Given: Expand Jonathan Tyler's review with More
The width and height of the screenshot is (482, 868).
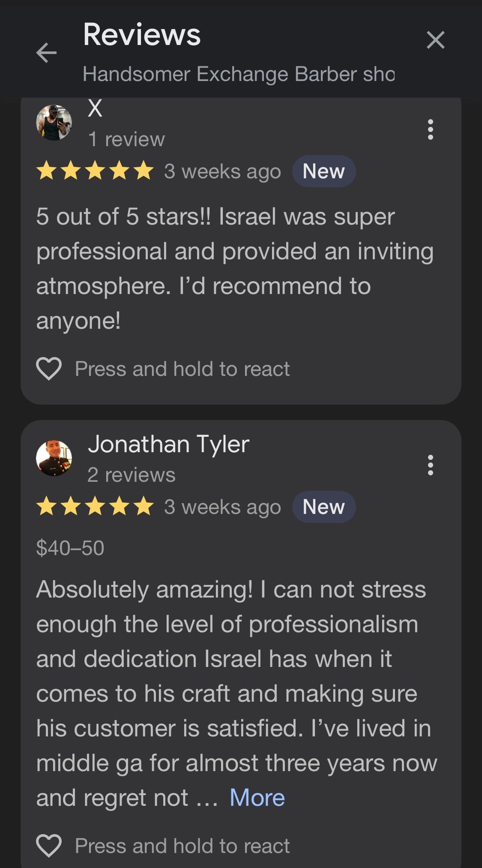Looking at the screenshot, I should click(257, 798).
